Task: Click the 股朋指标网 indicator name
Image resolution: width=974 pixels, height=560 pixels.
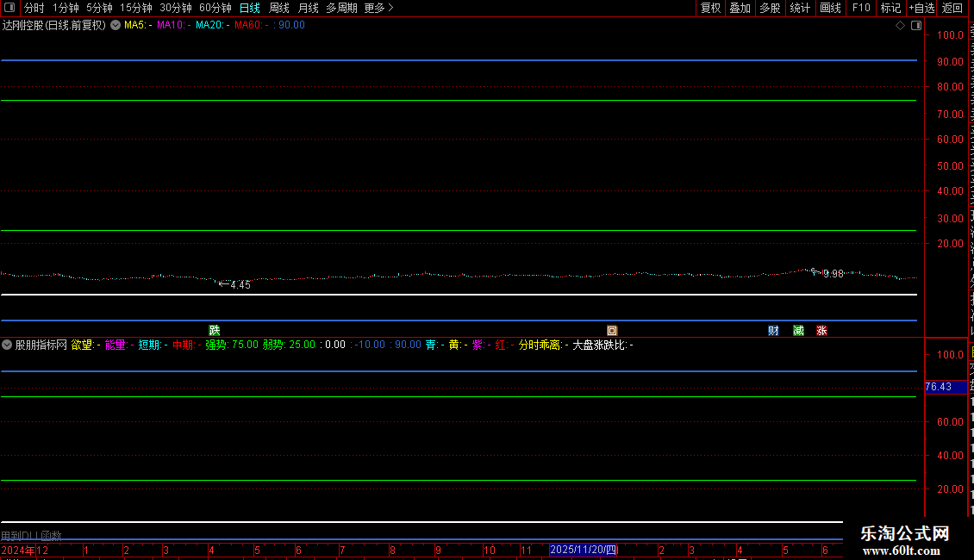Action: [41, 345]
